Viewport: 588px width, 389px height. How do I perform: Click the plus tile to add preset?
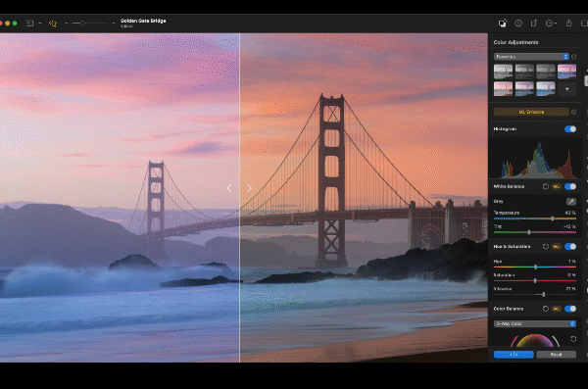point(566,89)
